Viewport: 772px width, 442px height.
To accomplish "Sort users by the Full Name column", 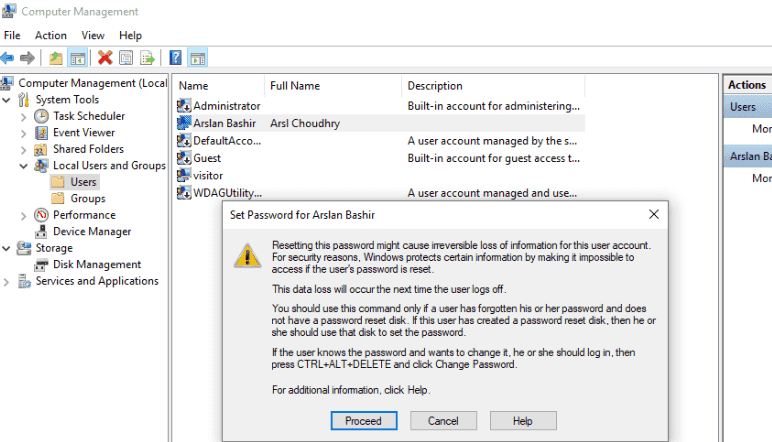I will [295, 86].
